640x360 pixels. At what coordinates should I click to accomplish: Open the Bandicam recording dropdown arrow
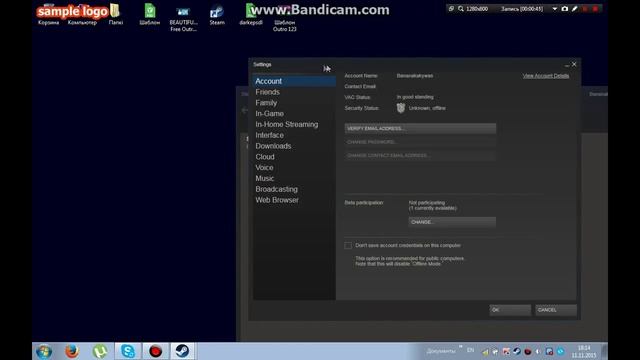[x=555, y=9]
